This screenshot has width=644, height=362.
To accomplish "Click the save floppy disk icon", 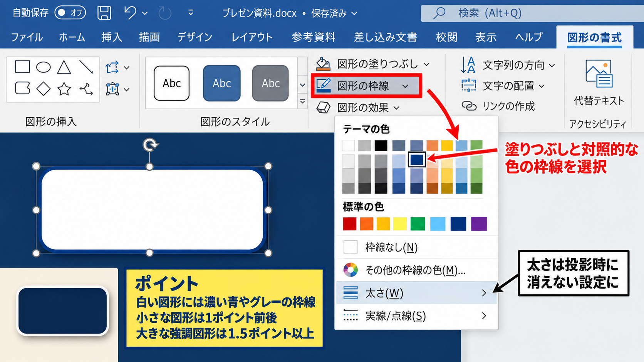I will tap(104, 13).
